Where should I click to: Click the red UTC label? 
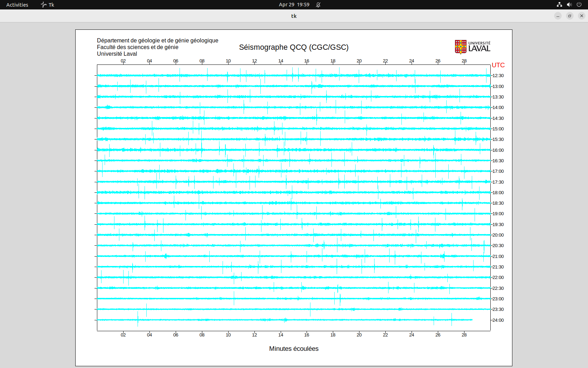pyautogui.click(x=498, y=65)
